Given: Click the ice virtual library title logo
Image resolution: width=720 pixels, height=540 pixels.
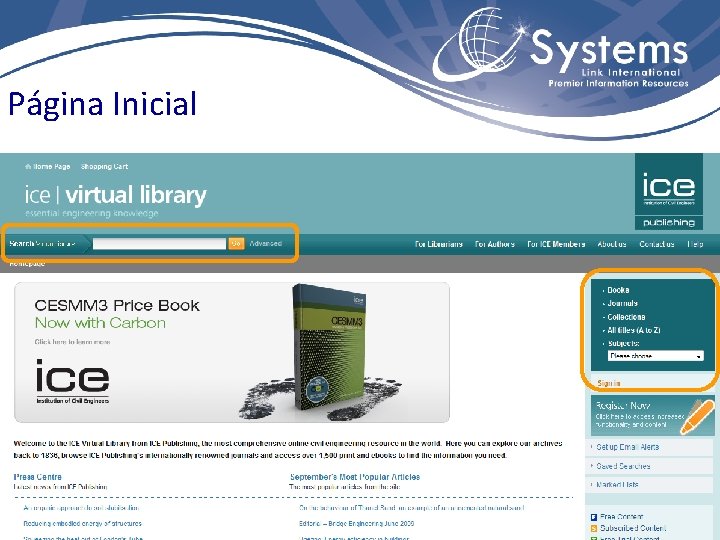Looking at the screenshot, I should coord(116,195).
